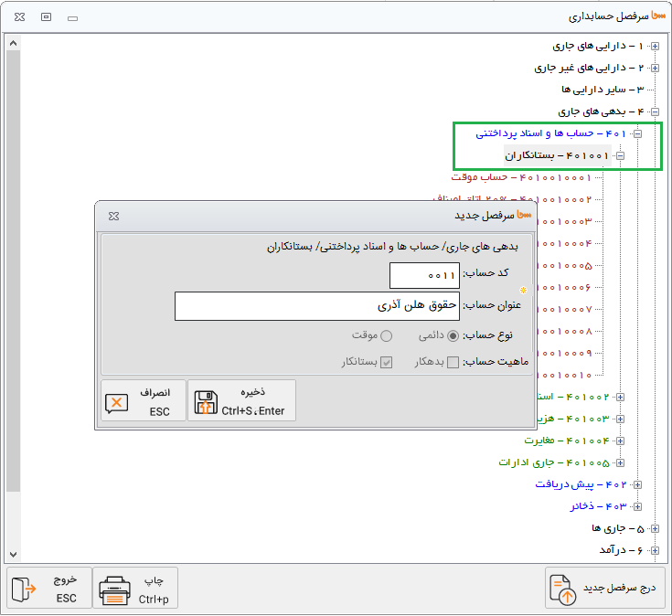Click درج سرفصل جدید button label
The image size is (672, 616).
(x=619, y=589)
